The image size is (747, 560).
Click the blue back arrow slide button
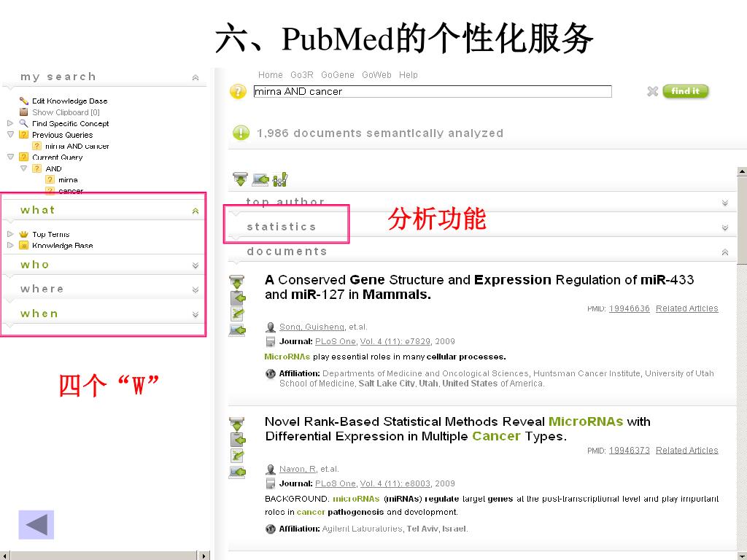[36, 525]
